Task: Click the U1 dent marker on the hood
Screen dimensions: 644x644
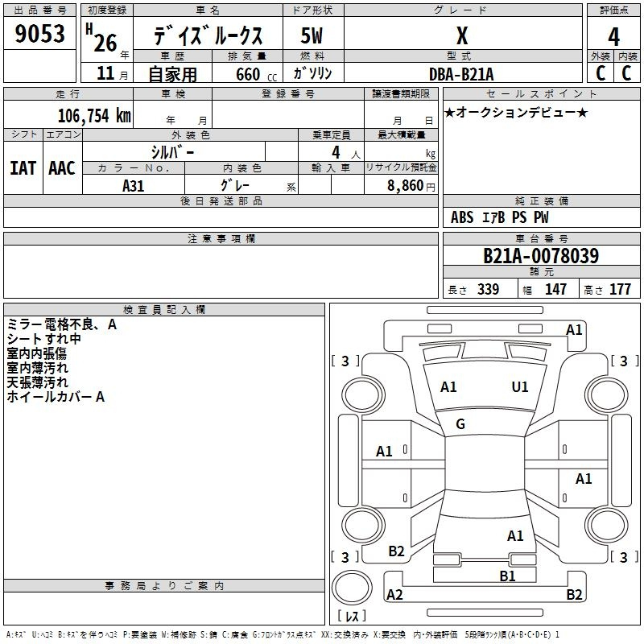Action: click(x=520, y=387)
